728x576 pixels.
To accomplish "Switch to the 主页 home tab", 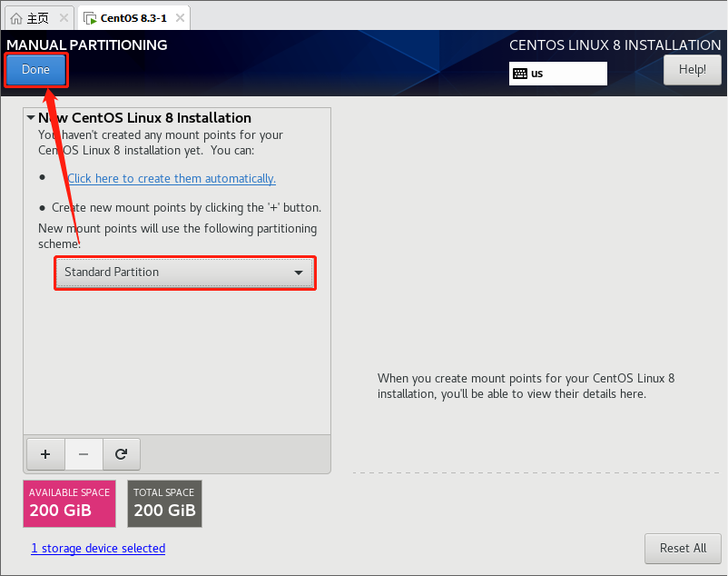I will (x=38, y=18).
